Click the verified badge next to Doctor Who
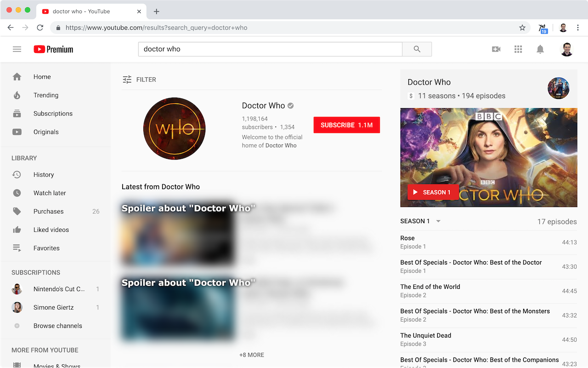The image size is (588, 368). pos(290,106)
